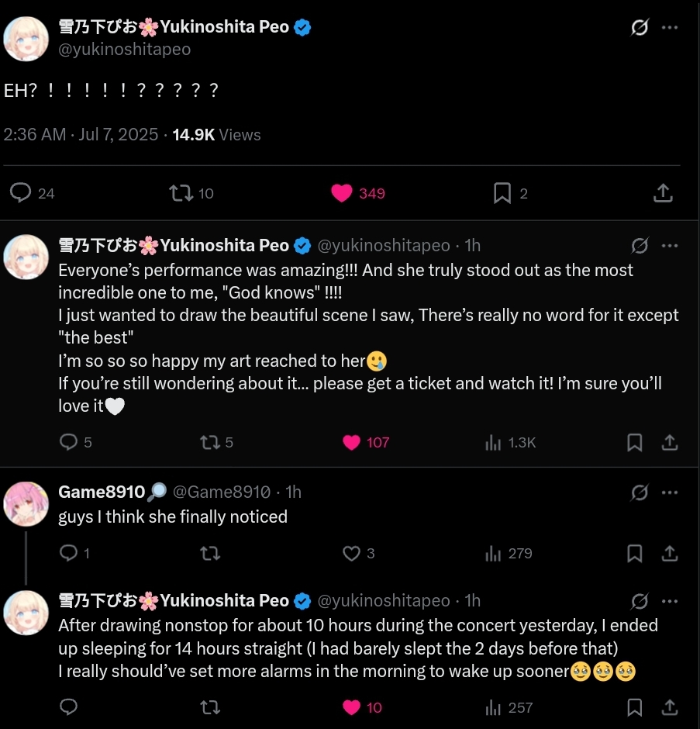700x729 pixels.
Task: Unlike the main post with 349 likes
Action: pos(342,193)
